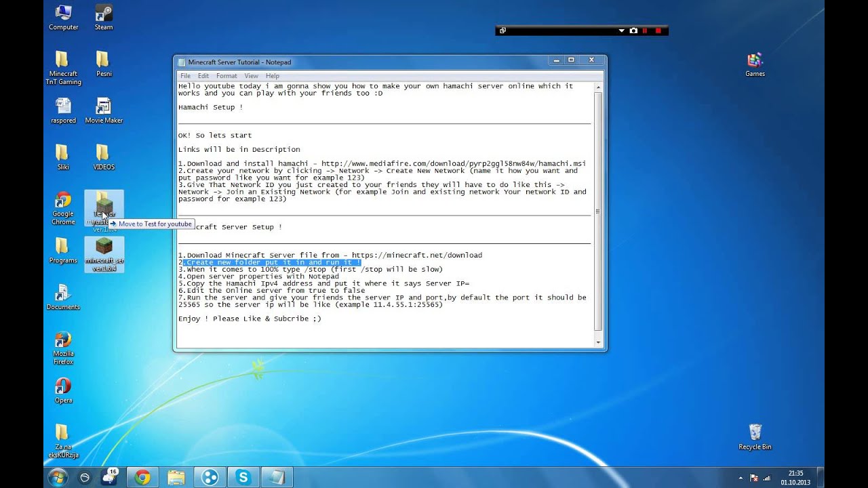The height and width of the screenshot is (488, 868).
Task: Pause recording in the recorder bar
Action: (645, 30)
